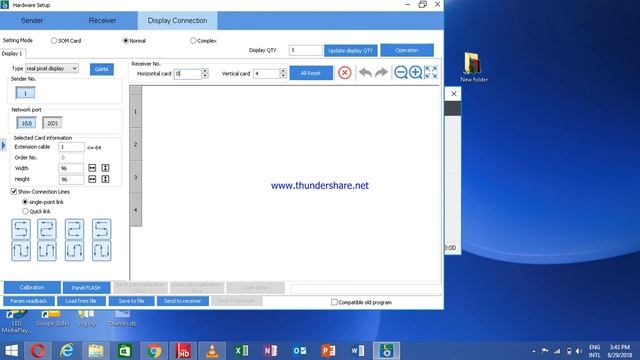Open VLC media player from the taskbar
Screen dimensions: 640x360
coord(212,351)
